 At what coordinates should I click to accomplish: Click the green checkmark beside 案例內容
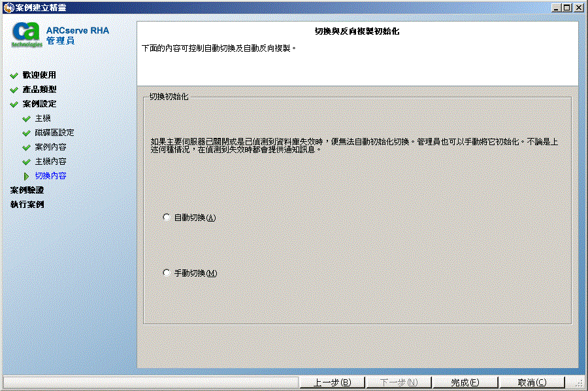tap(26, 148)
